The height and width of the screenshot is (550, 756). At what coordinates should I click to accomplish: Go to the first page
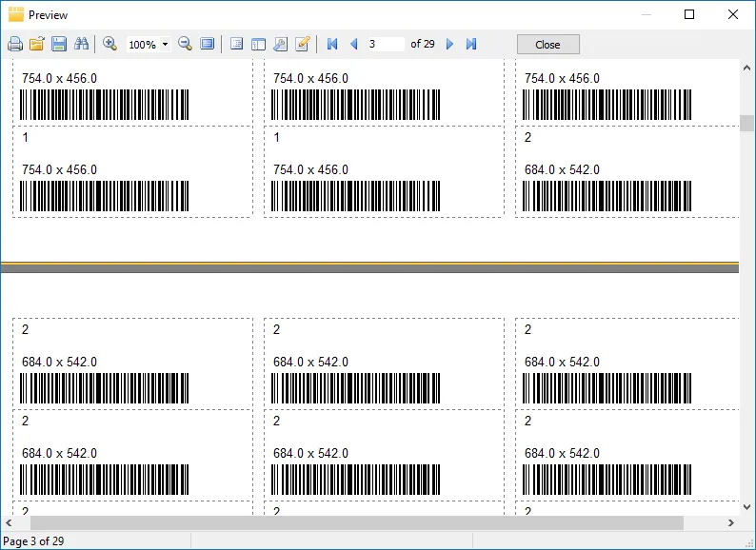tap(332, 44)
